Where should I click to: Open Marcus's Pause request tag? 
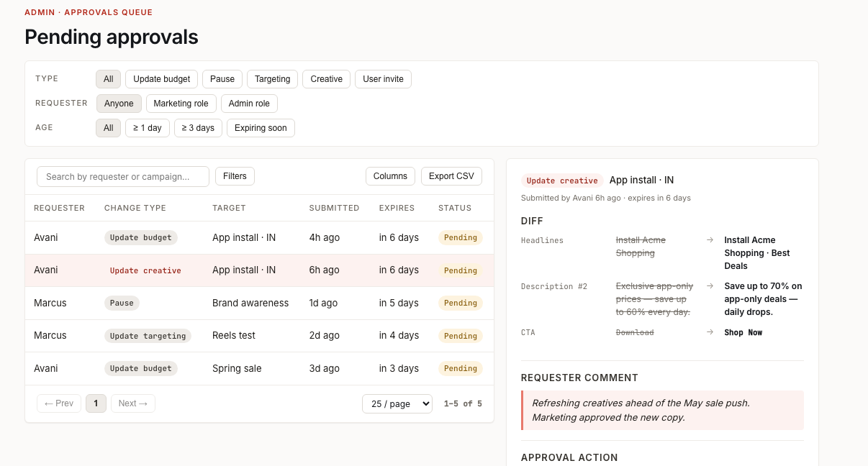pyautogui.click(x=122, y=303)
